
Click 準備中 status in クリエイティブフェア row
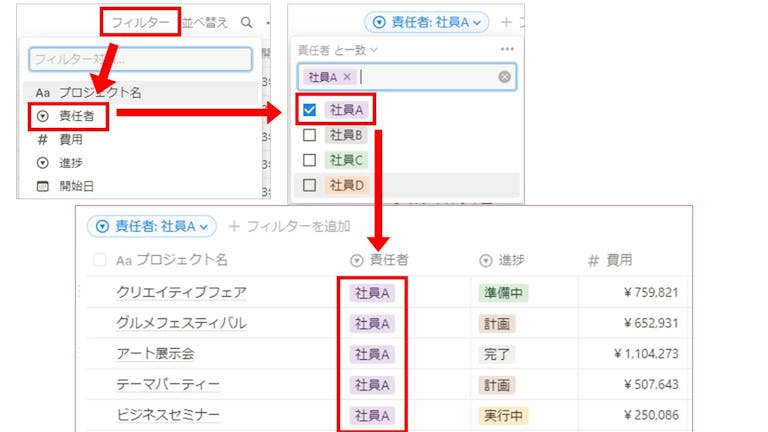[504, 293]
